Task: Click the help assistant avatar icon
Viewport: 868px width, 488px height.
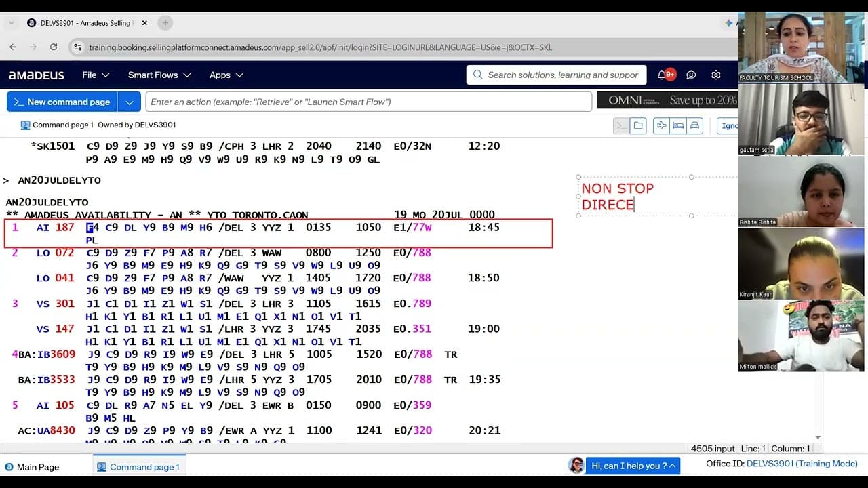Action: pos(576,465)
